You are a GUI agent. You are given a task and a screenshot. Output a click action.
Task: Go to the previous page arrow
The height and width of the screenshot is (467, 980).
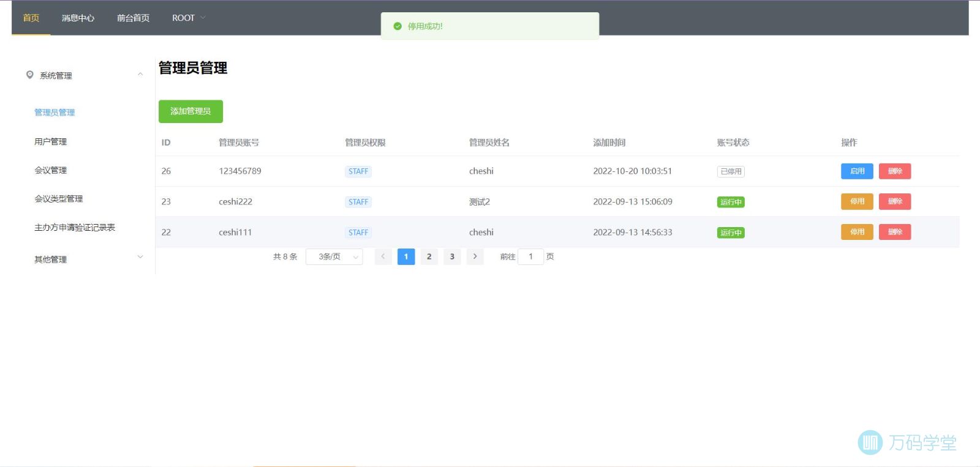pos(383,256)
